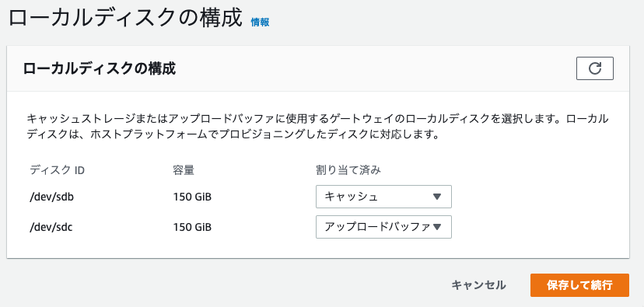Click the 割り当て済み column header
This screenshot has height=307, width=644.
pyautogui.click(x=348, y=170)
